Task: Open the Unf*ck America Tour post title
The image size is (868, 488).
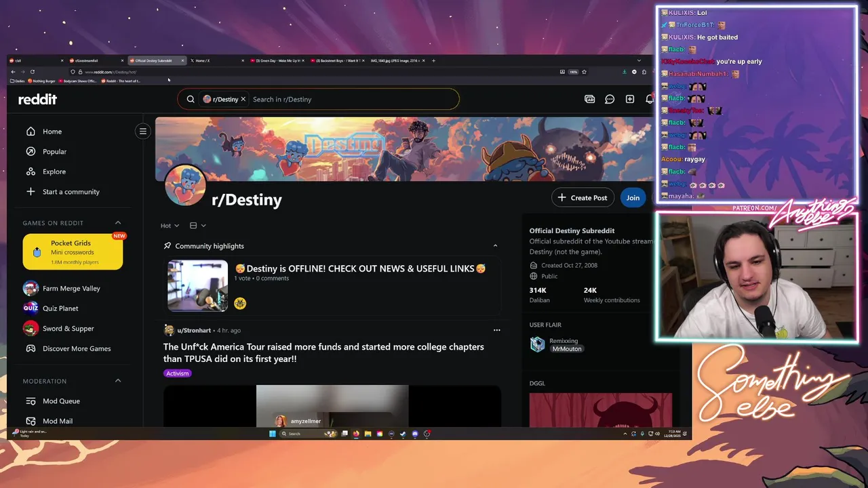Action: point(323,352)
